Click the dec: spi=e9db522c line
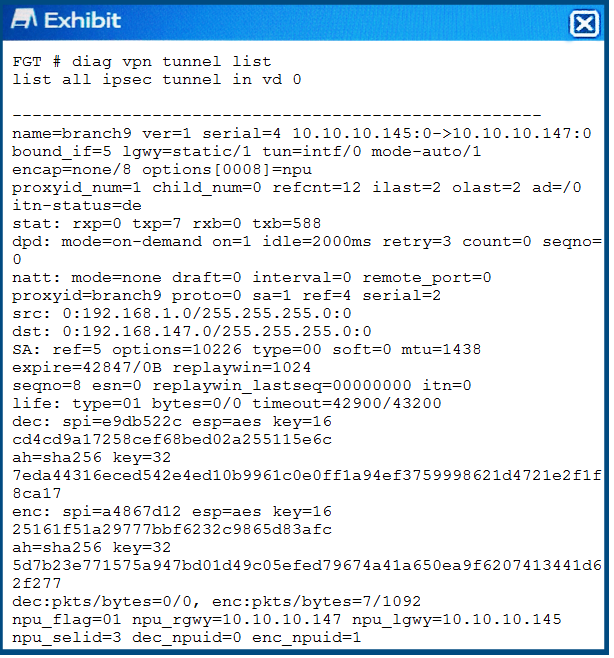This screenshot has width=614, height=658. (172, 422)
